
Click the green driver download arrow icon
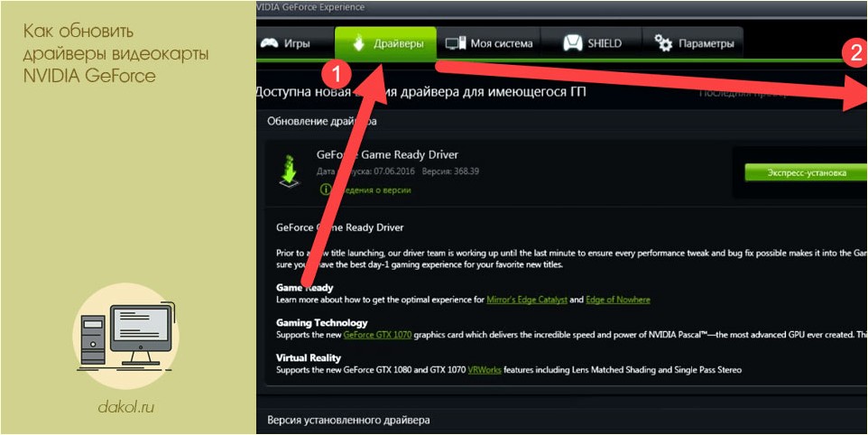point(289,171)
